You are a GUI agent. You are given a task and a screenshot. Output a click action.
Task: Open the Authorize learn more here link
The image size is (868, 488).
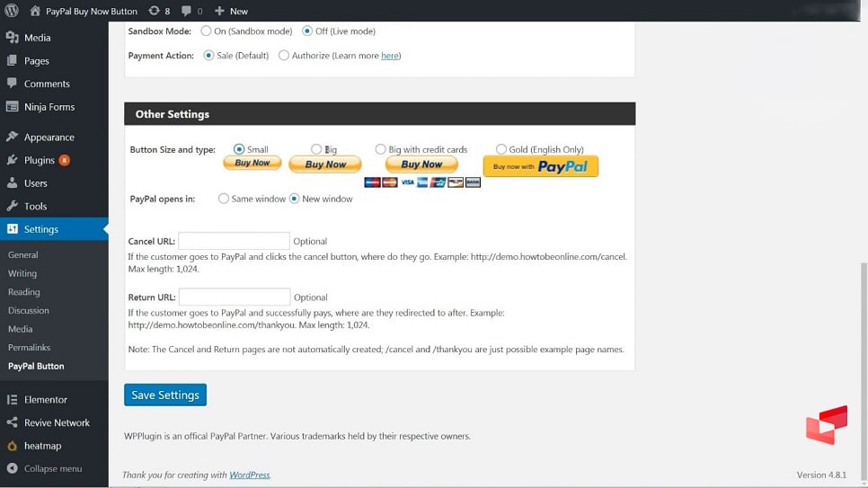390,56
